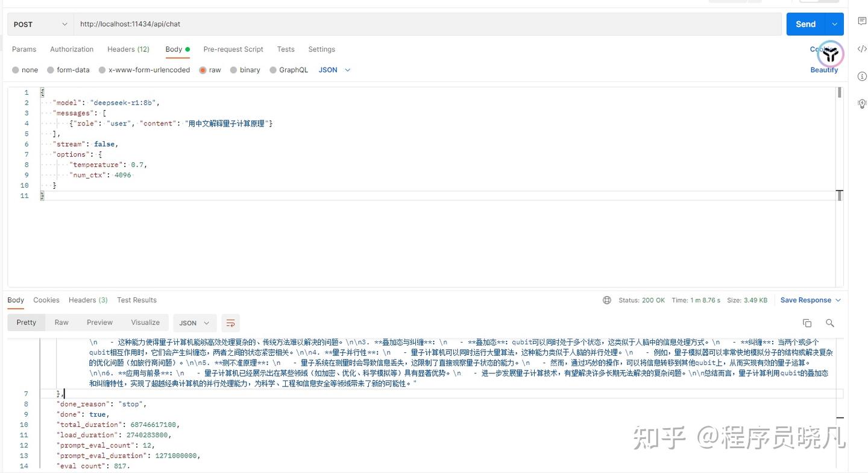Open the info icon on the right sidebar
The image size is (868, 474).
pyautogui.click(x=862, y=76)
